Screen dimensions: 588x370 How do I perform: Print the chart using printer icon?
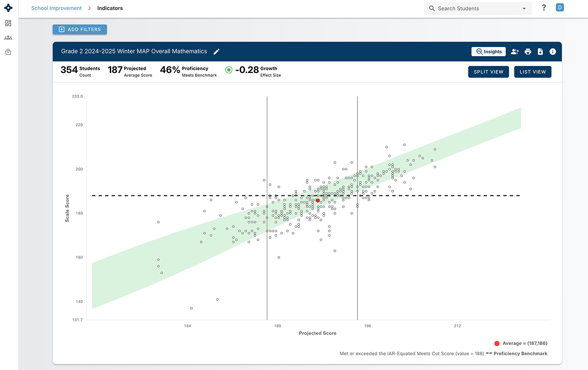coord(528,51)
